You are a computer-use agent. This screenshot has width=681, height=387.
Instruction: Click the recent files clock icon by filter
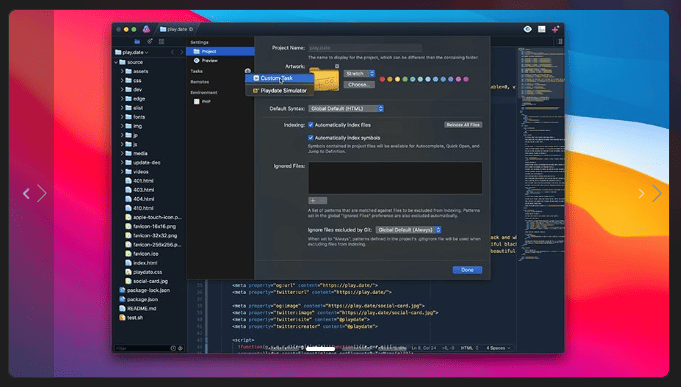(x=173, y=348)
